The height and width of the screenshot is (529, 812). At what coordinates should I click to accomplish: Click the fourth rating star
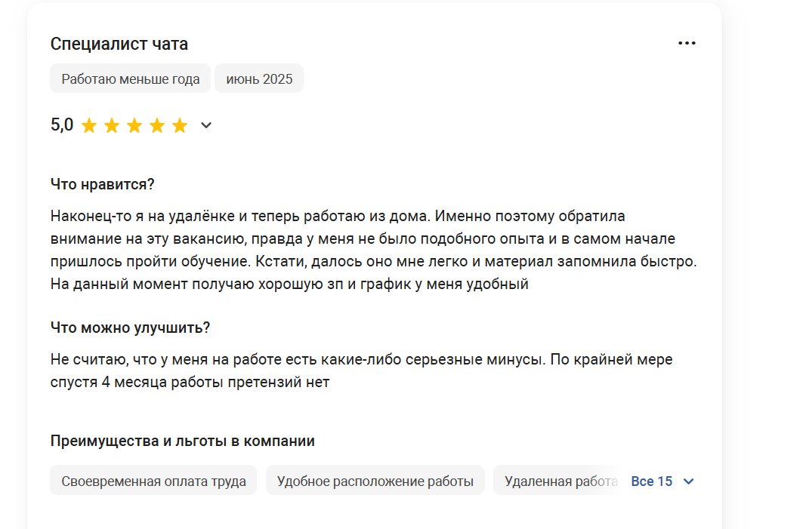tap(157, 125)
